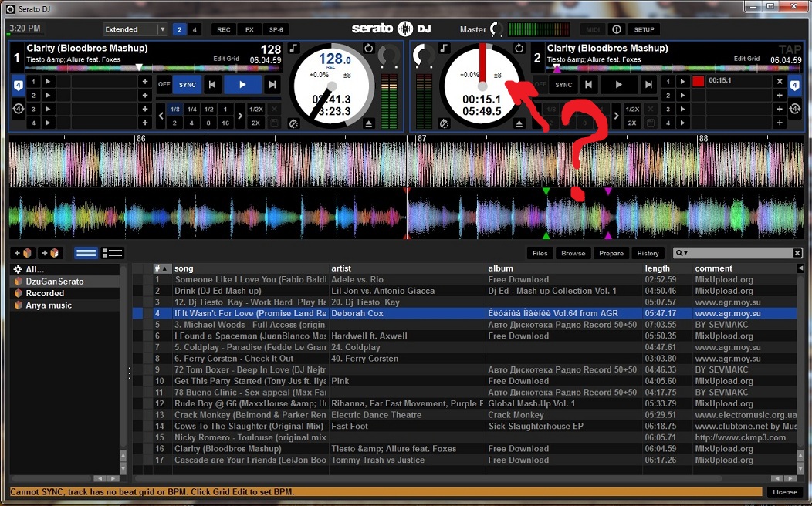Toggle keylock note icon on deck 2
Viewport: 812px width, 506px height.
click(445, 48)
